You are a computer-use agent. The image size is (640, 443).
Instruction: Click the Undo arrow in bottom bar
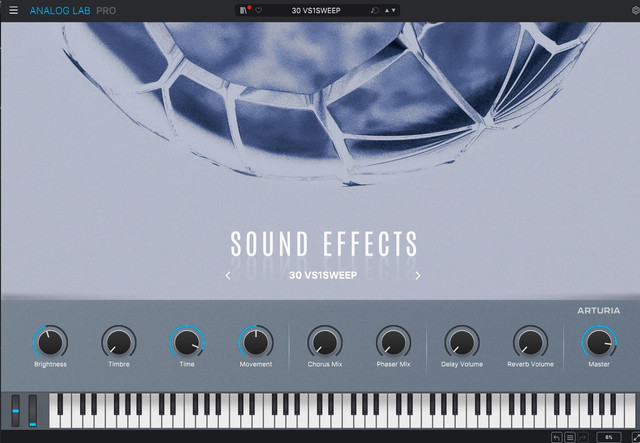(x=557, y=437)
